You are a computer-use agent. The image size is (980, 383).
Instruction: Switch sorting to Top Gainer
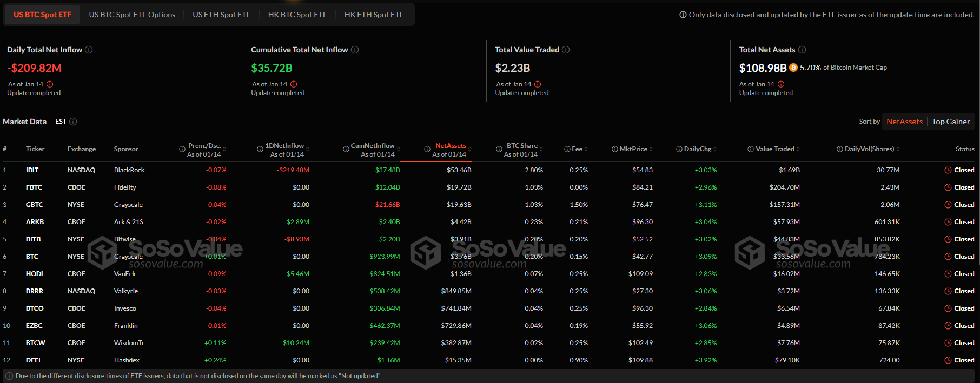951,122
